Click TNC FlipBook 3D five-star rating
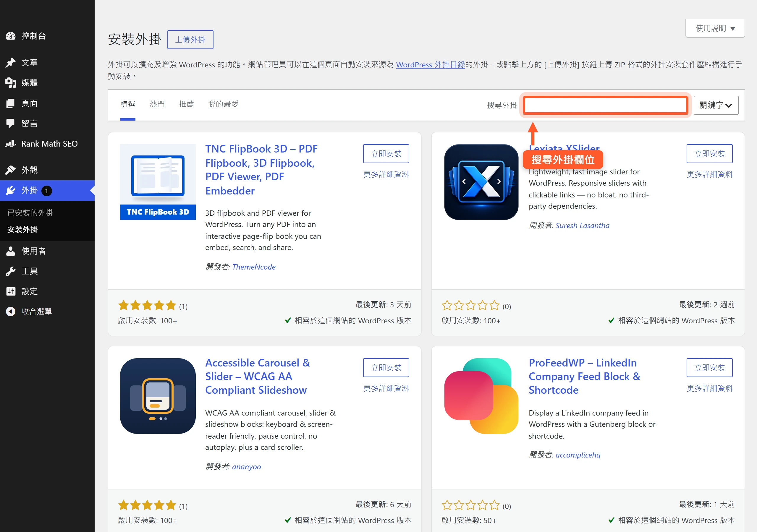The image size is (757, 532). (147, 306)
